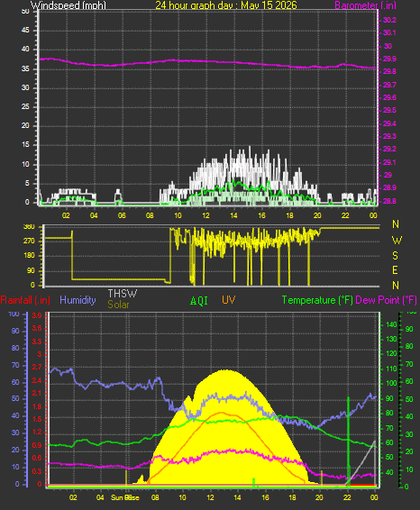This screenshot has height=510, width=420.
Task: Click the 'E' compass direction label
Action: point(395,270)
